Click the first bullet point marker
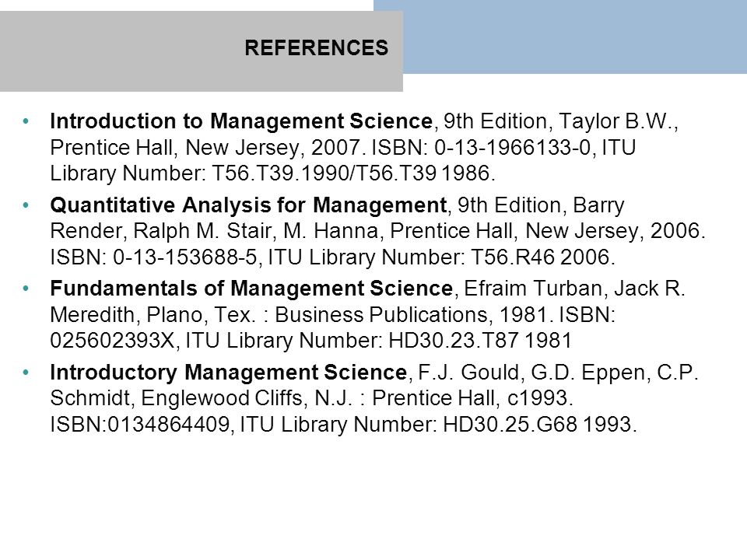 (x=26, y=121)
